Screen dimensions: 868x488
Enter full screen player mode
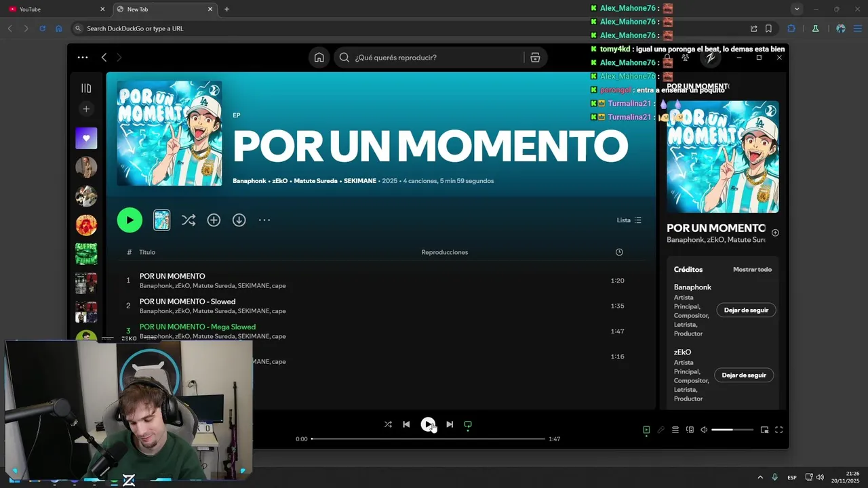coord(778,430)
